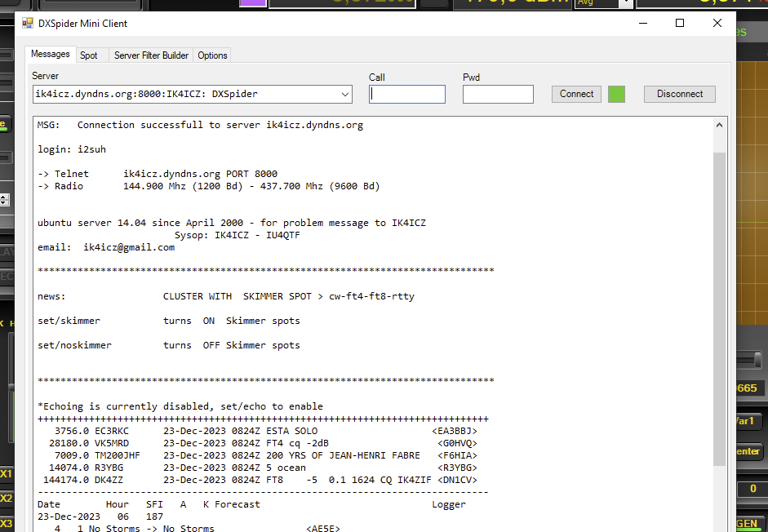Focus the Call input field
Image resolution: width=768 pixels, height=532 pixels.
pyautogui.click(x=407, y=95)
